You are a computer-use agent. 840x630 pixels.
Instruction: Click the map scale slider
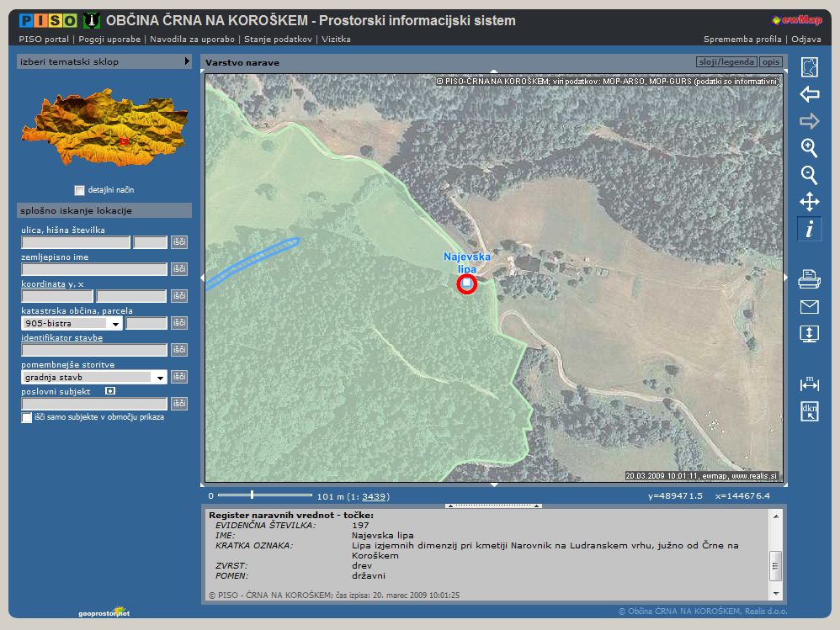pyautogui.click(x=252, y=495)
